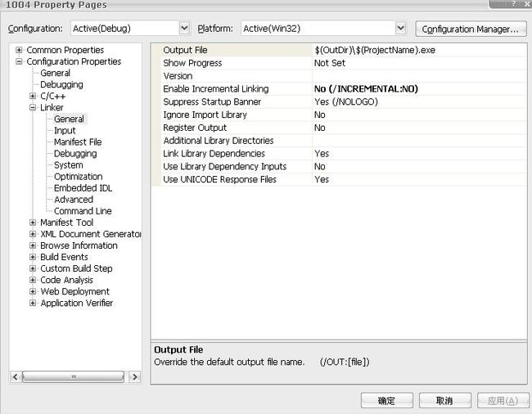Image resolution: width=532 pixels, height=414 pixels.
Task: Click the Not Set value of Show Progress
Action: click(x=330, y=63)
